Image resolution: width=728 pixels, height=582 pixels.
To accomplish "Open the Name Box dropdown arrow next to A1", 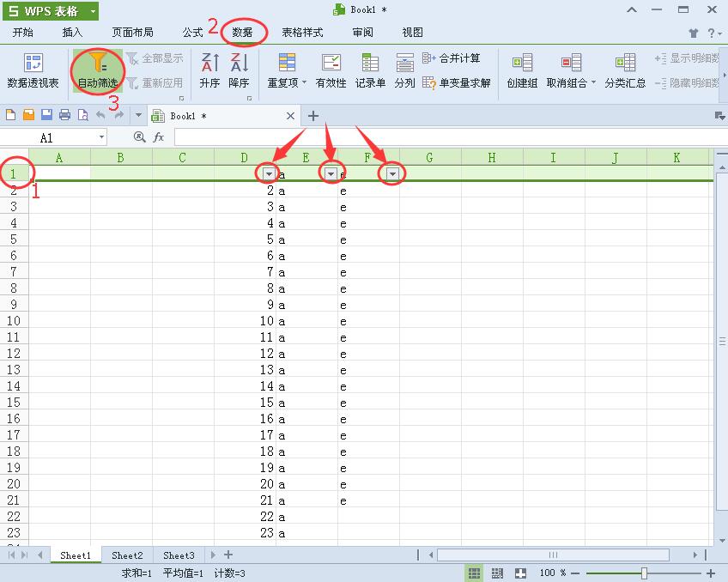I will pos(101,137).
